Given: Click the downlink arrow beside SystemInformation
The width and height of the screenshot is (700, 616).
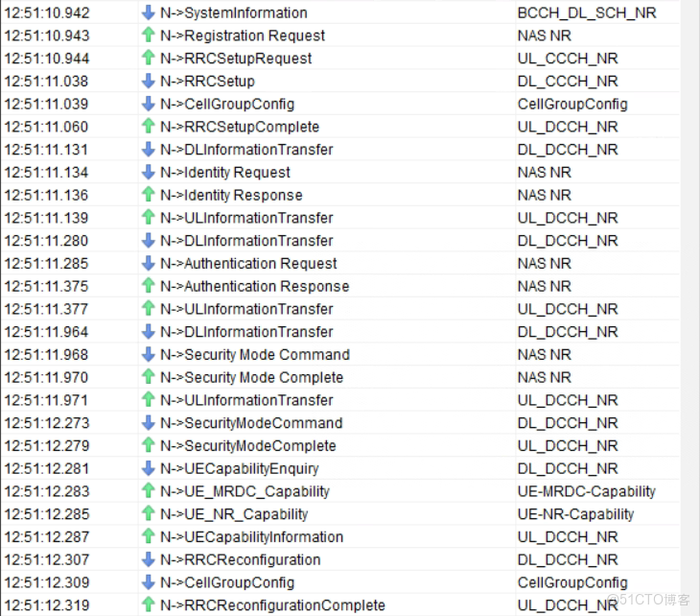Looking at the screenshot, I should tap(149, 12).
